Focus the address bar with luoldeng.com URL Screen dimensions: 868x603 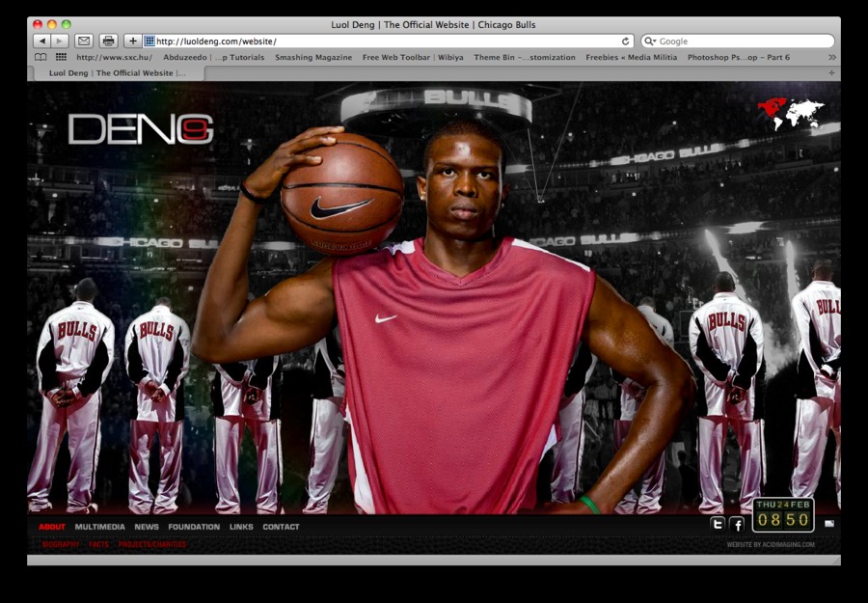[x=387, y=41]
